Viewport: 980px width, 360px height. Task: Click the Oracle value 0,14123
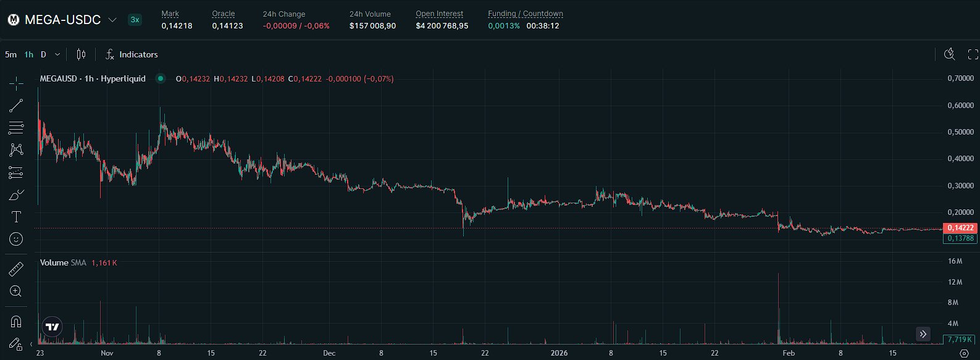pos(227,26)
